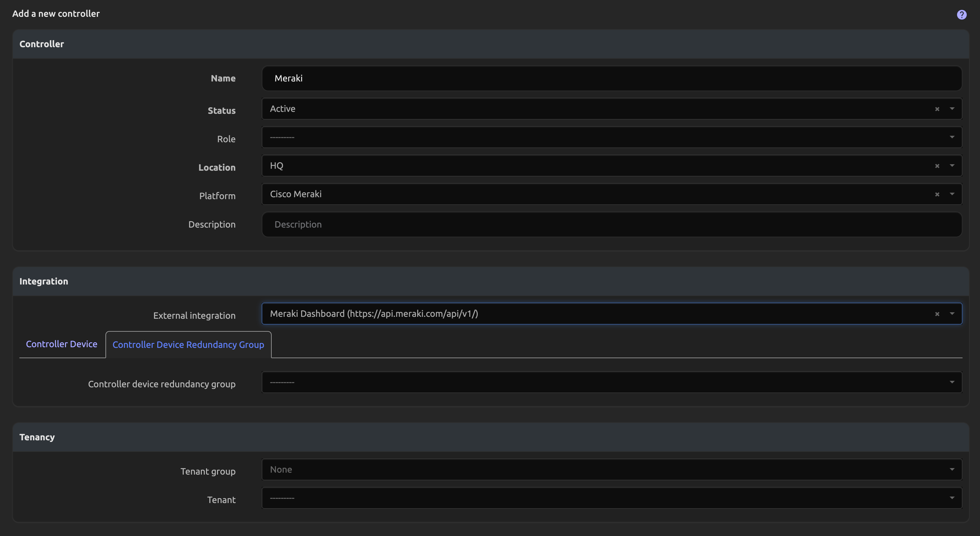The width and height of the screenshot is (980, 536).
Task: Select Controller Device Redundancy Group tab
Action: [x=188, y=345]
